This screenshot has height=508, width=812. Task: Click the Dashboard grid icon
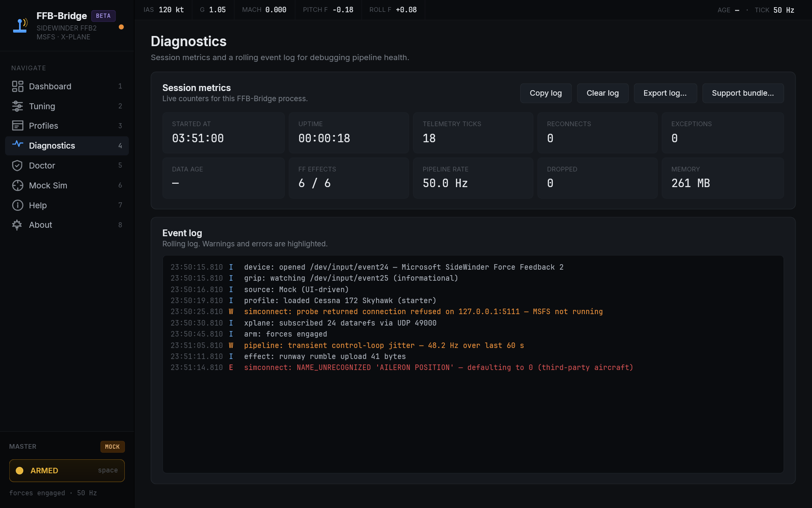17,86
